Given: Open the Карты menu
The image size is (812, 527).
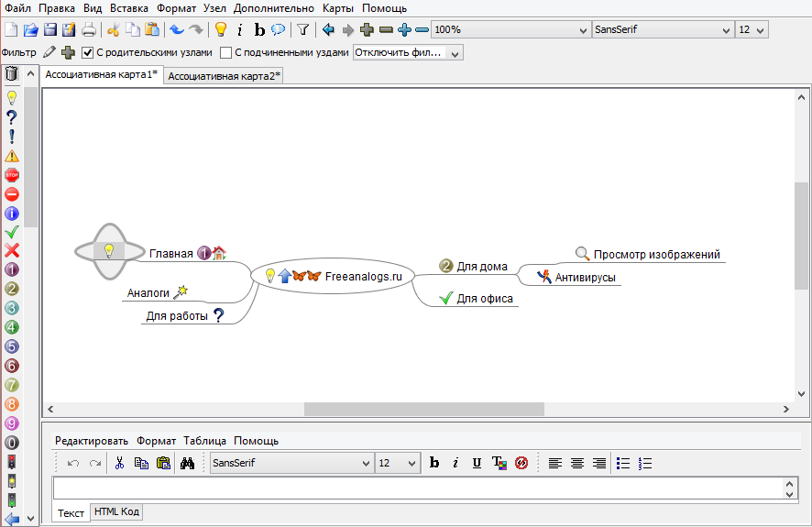Looking at the screenshot, I should tap(337, 8).
